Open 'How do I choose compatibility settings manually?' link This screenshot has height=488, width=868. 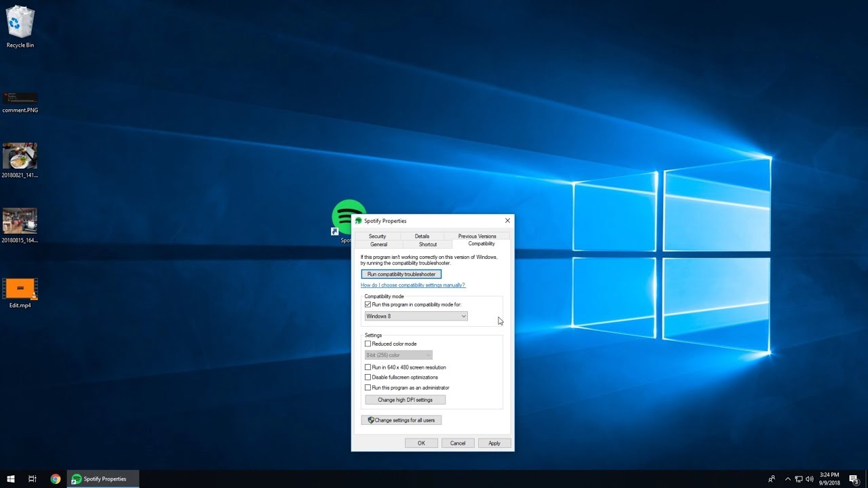[x=413, y=285]
